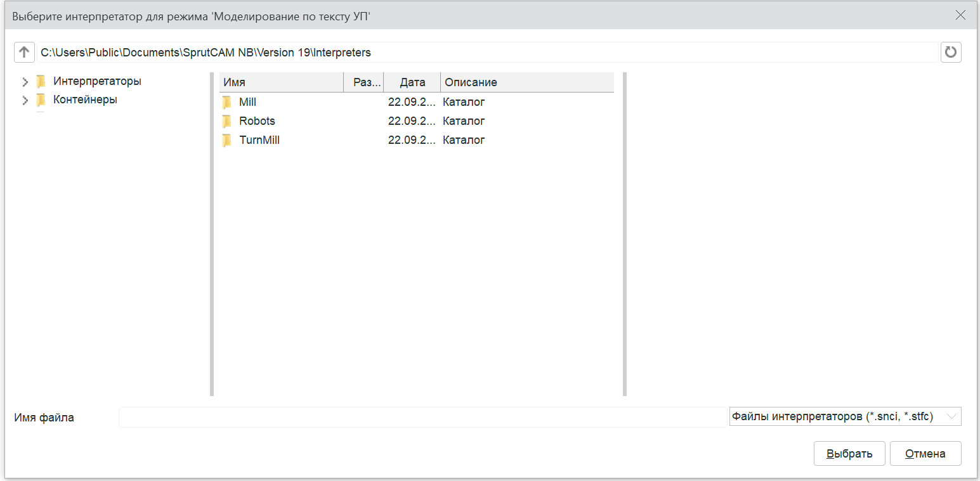Click the Контейнеры folder icon in tree
The width and height of the screenshot is (980, 481).
click(x=41, y=99)
